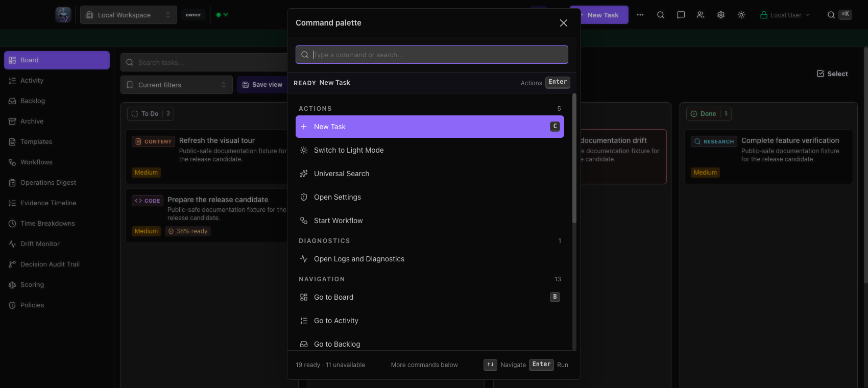Click the Enter key badge beside Actions
The image size is (868, 388).
(x=558, y=82)
